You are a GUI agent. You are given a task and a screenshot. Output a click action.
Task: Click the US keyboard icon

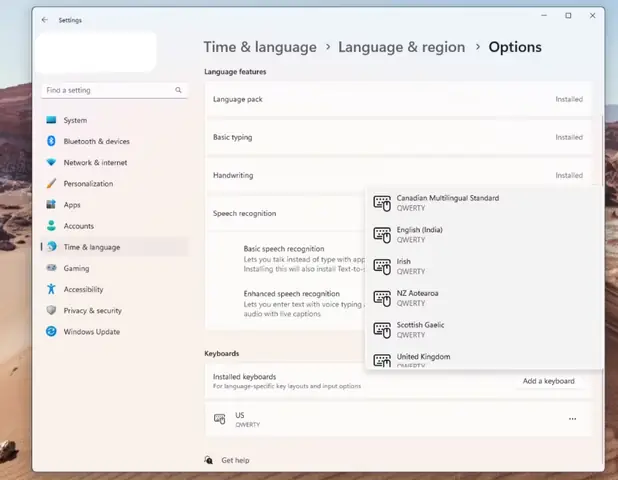pyautogui.click(x=220, y=419)
